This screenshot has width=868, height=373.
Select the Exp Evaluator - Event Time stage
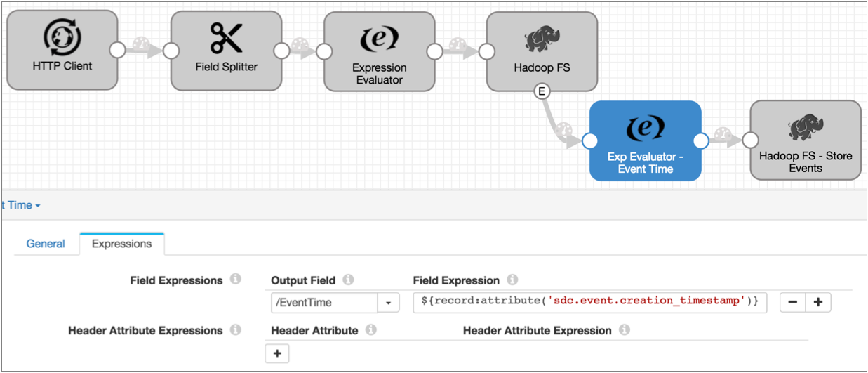645,141
